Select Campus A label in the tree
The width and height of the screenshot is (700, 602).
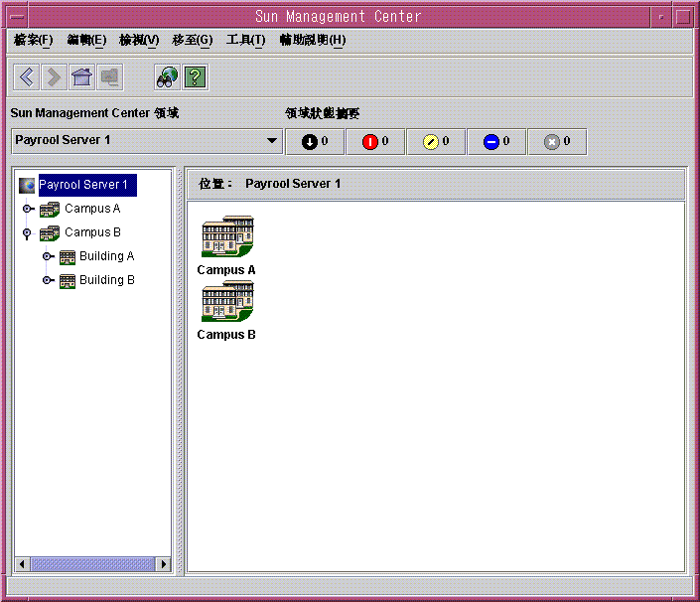coord(93,209)
